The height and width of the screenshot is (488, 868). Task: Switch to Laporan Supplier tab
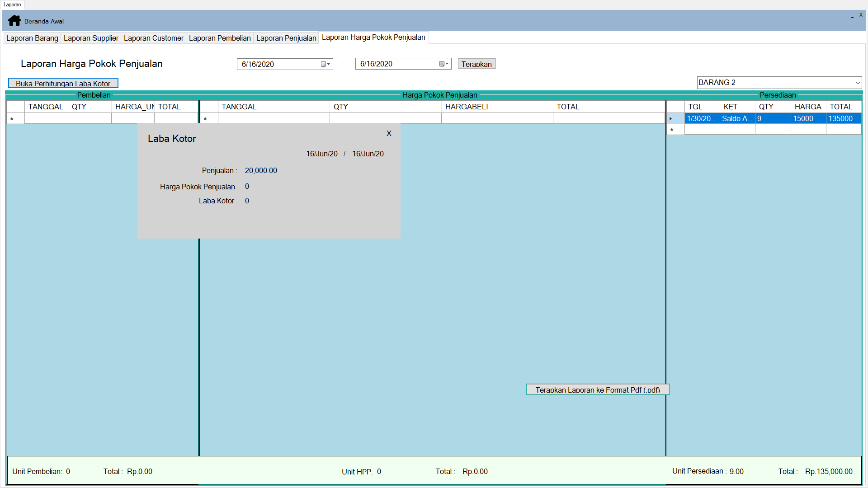[x=91, y=38]
